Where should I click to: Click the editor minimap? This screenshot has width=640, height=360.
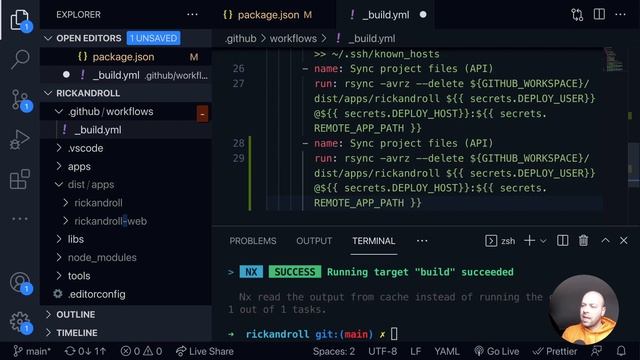613,59
